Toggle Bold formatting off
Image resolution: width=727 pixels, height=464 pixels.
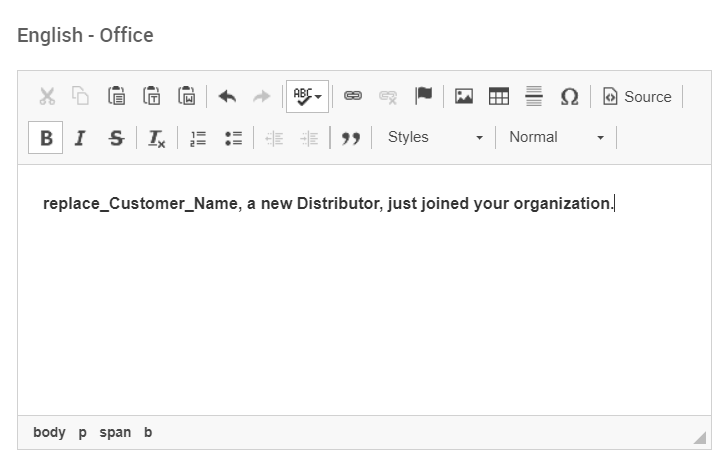coord(46,138)
